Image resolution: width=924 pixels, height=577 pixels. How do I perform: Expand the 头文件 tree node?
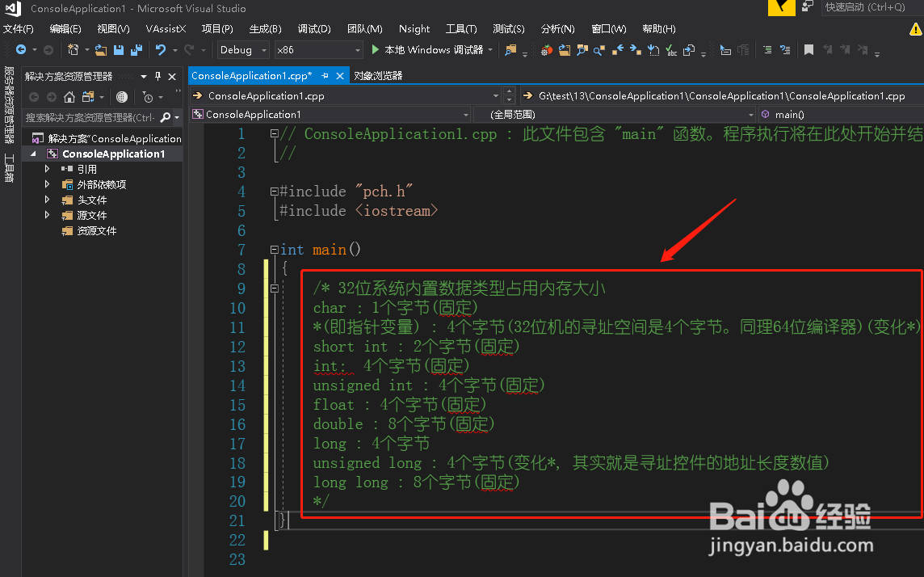point(47,200)
